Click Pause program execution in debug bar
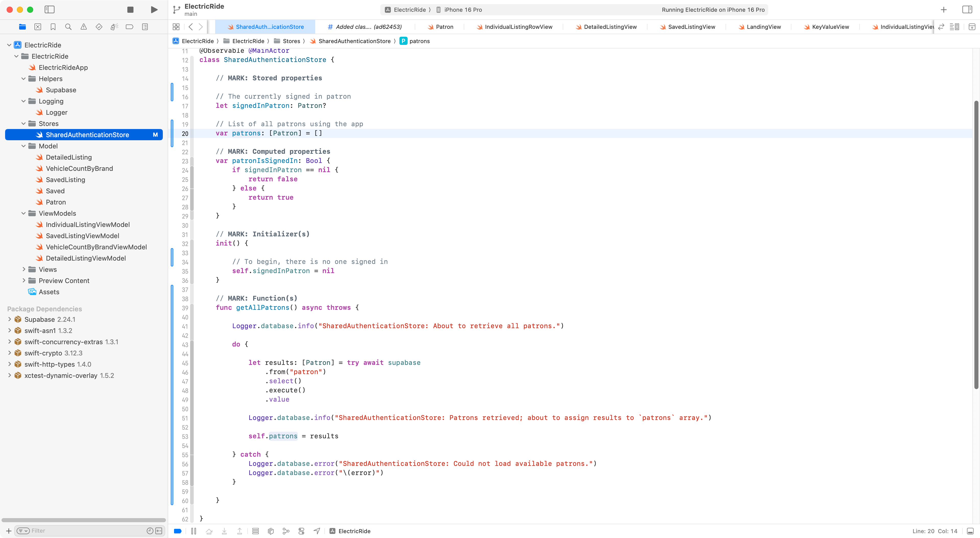This screenshot has width=980, height=538. pos(194,531)
